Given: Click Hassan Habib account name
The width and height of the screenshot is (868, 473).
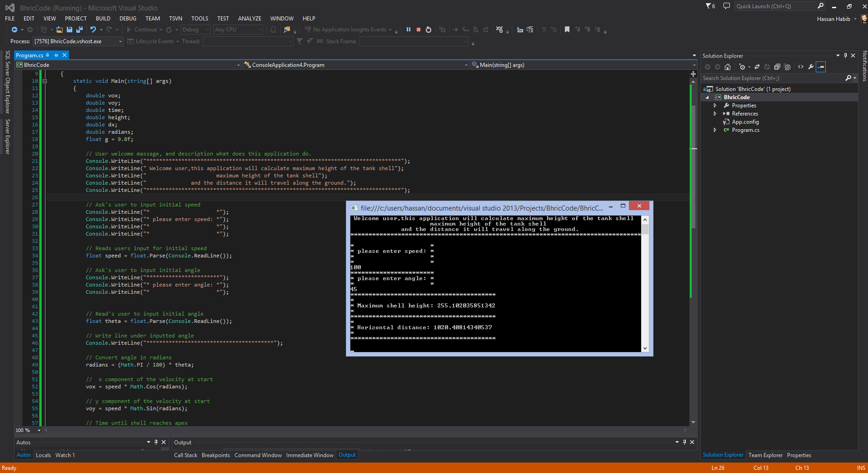Looking at the screenshot, I should point(833,19).
